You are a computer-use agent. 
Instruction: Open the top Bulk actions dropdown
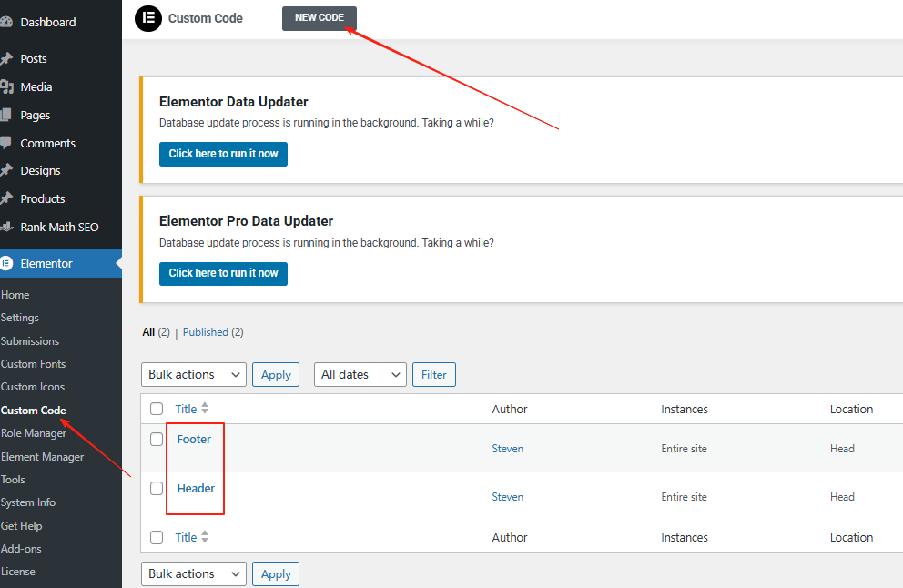pyautogui.click(x=194, y=374)
